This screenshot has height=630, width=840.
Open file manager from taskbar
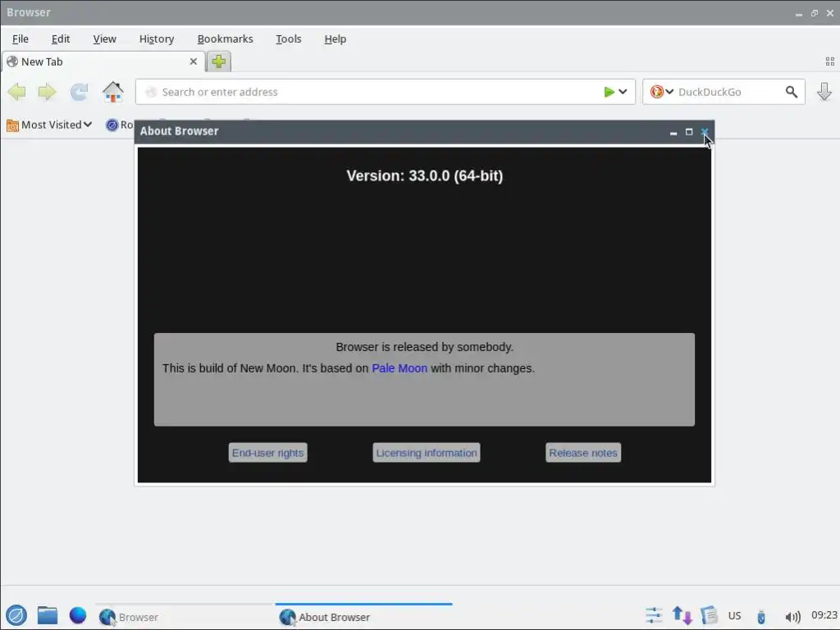click(x=48, y=615)
